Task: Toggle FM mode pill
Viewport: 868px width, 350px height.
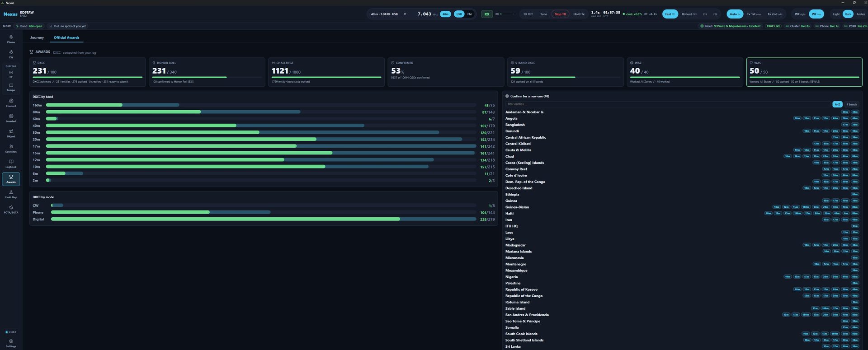Action: [469, 14]
